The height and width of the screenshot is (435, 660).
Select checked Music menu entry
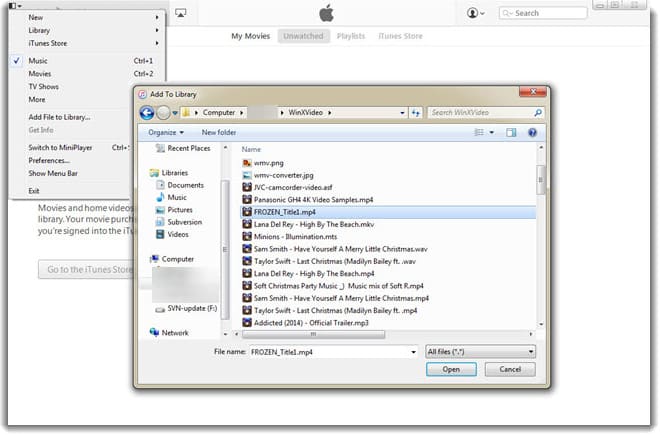(x=87, y=61)
